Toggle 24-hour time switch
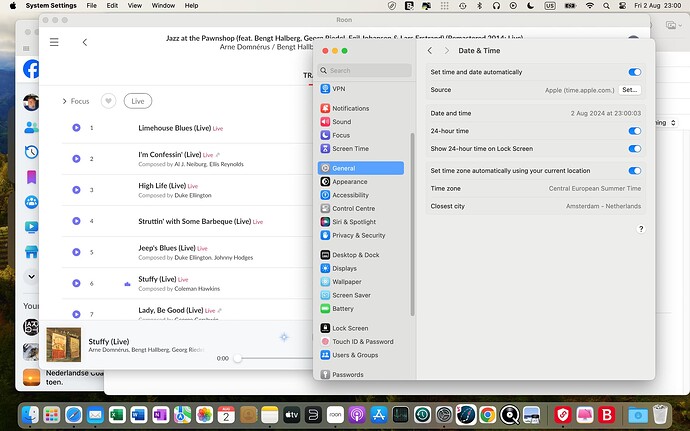 pyautogui.click(x=635, y=131)
